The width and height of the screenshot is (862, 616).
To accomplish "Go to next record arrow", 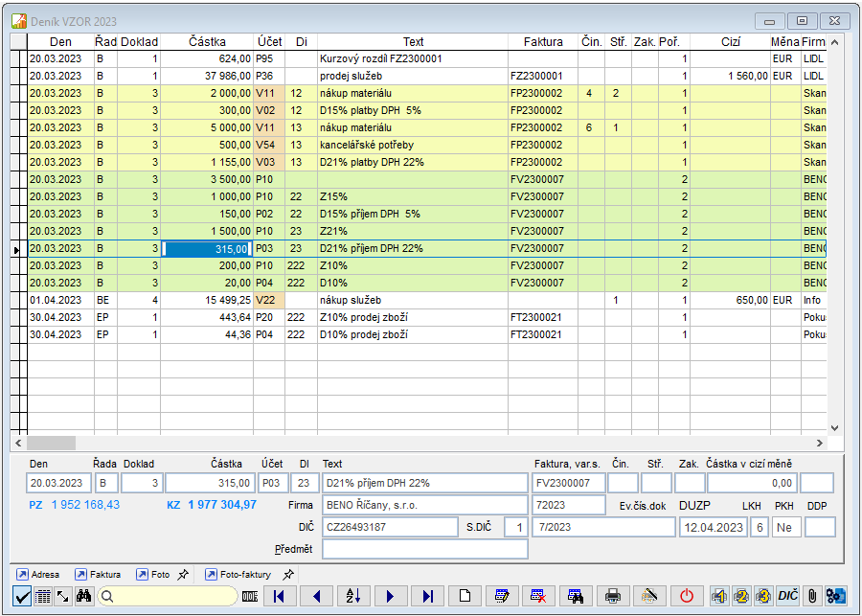I will click(391, 596).
